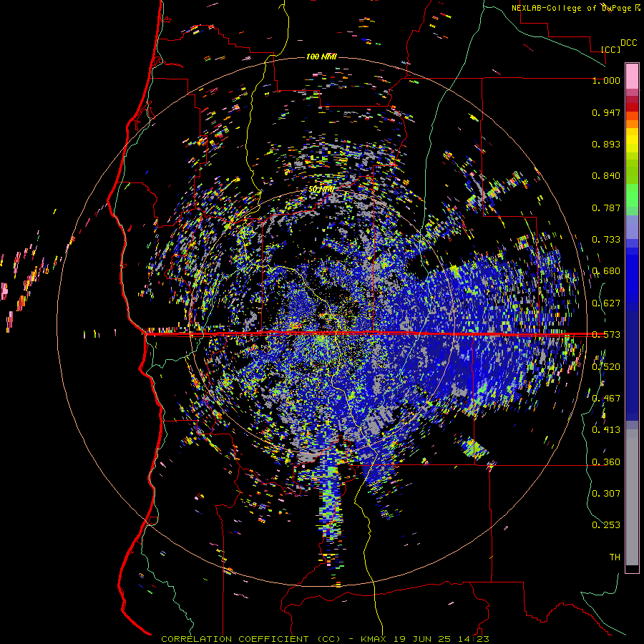
Task: Click the 1.000 color scale value
Action: 606,80
